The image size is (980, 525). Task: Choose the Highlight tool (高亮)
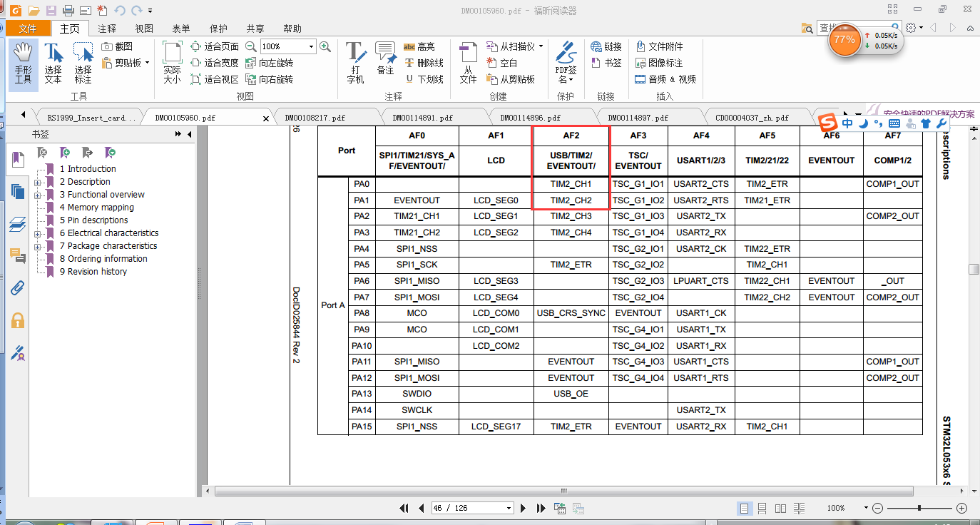[x=419, y=46]
